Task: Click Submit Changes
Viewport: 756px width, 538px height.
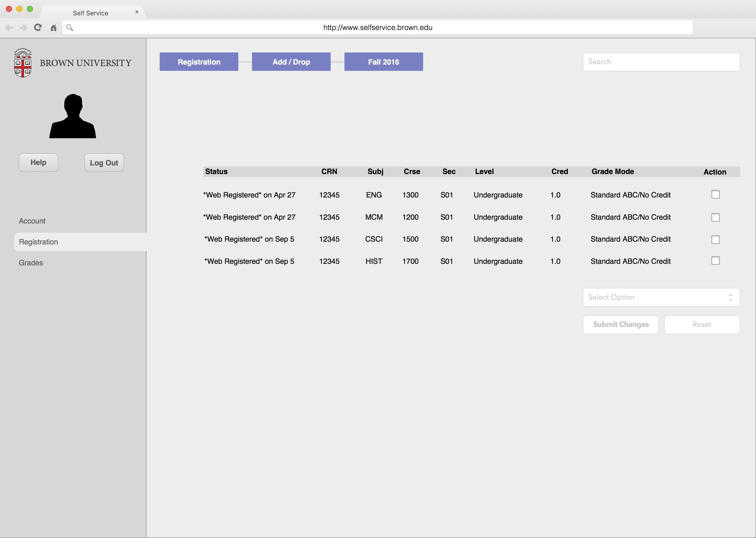Action: pos(621,324)
